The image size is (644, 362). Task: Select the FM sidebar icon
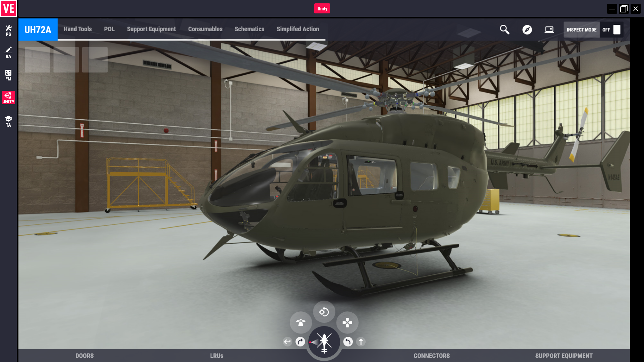pos(8,75)
